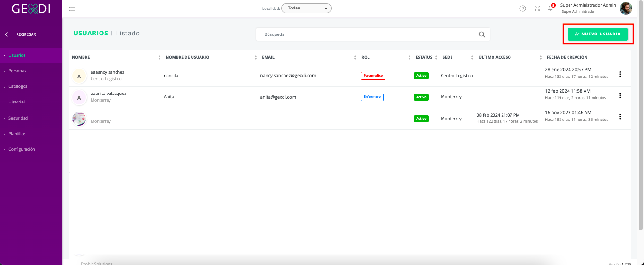Click the Listado breadcrumb text
The image size is (644, 265).
[128, 34]
